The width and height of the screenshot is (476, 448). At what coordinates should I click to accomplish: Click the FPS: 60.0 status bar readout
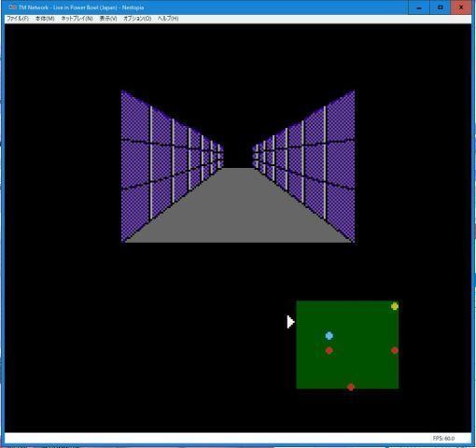[x=443, y=439]
